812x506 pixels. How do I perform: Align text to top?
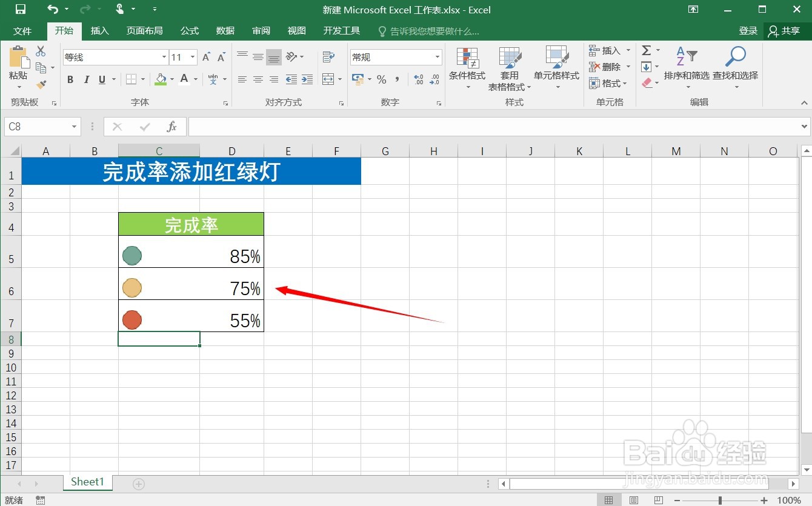242,57
